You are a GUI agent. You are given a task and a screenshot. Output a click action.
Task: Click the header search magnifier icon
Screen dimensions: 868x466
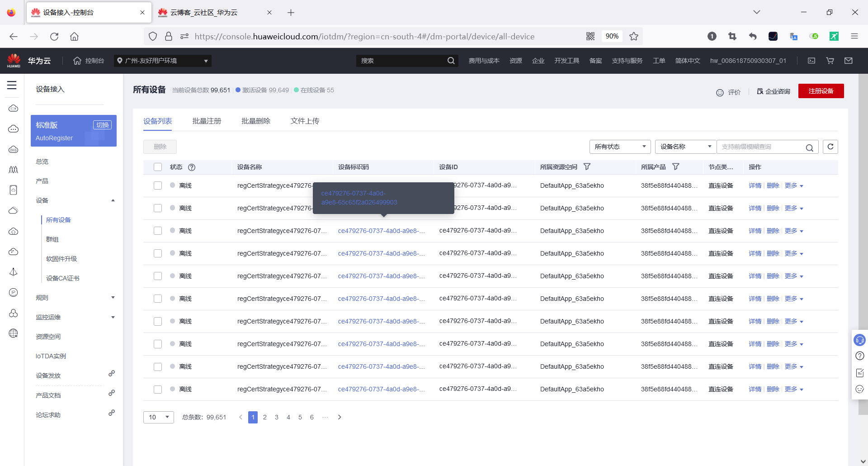point(451,61)
